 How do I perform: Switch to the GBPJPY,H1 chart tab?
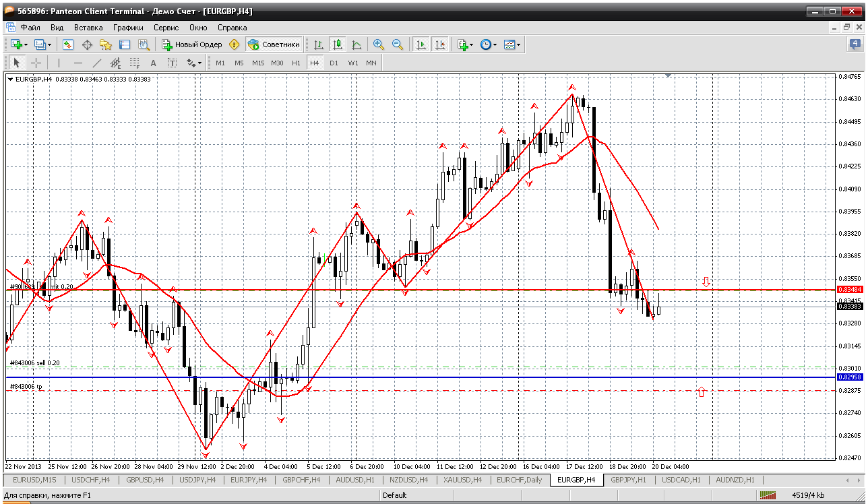coord(629,480)
